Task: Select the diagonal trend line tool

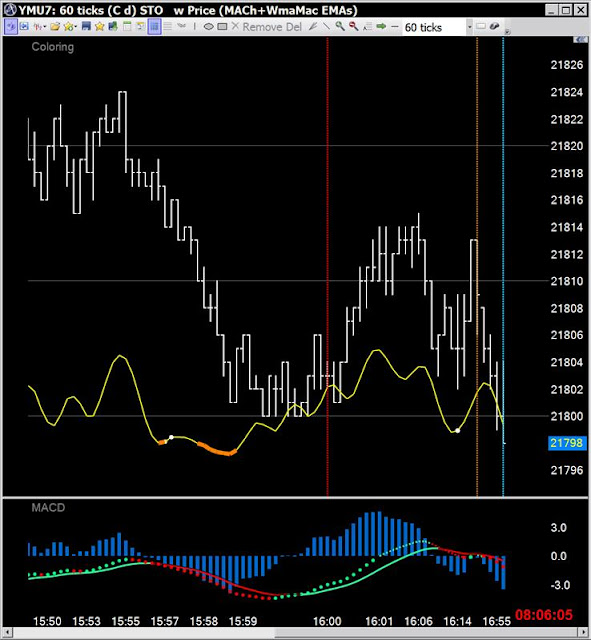Action: coord(326,27)
